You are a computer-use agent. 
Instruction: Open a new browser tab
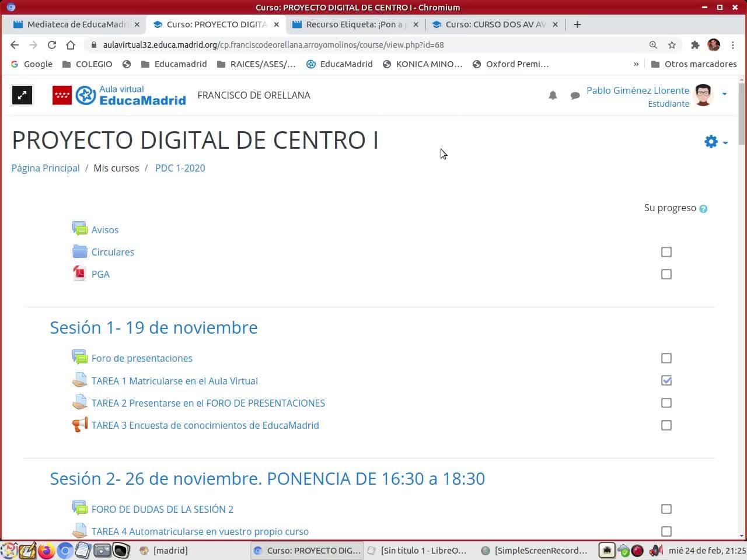coord(577,24)
